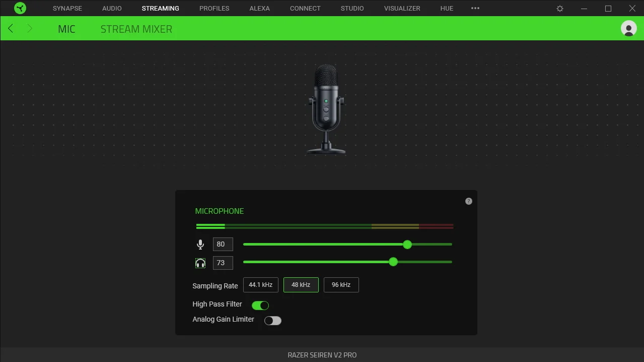Open the STUDIO tab
The image size is (644, 362).
click(x=352, y=9)
